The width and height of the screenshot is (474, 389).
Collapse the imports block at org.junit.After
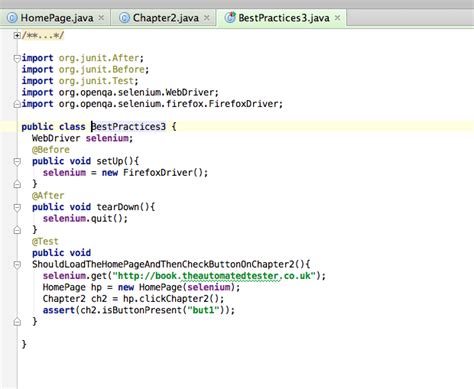17,58
